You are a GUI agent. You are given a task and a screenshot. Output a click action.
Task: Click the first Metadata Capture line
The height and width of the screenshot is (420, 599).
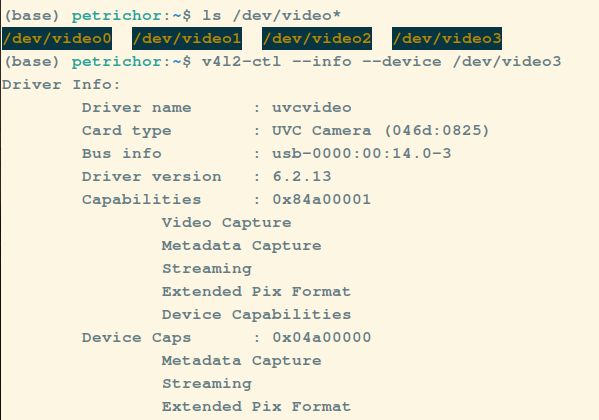pyautogui.click(x=241, y=246)
